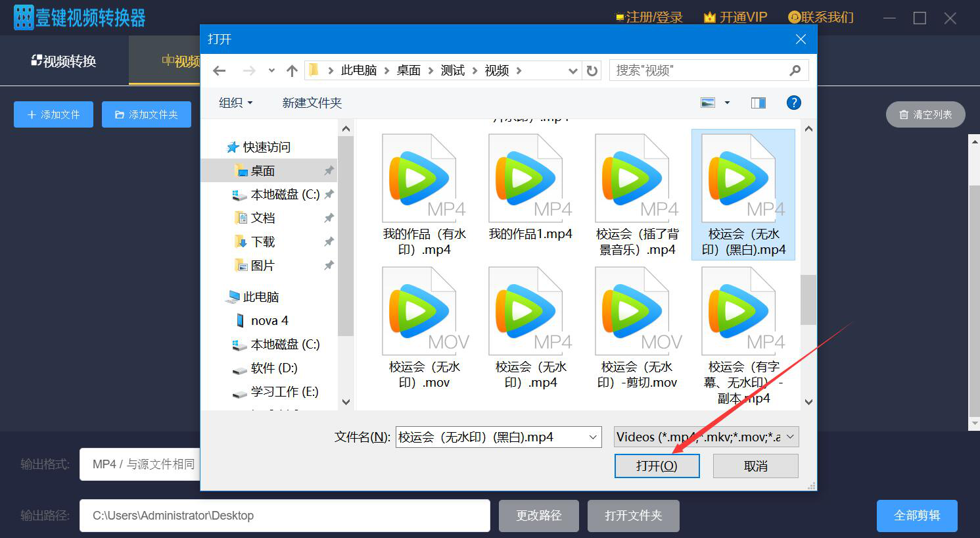Click the 更改路径 button
The width and height of the screenshot is (980, 538).
pos(539,516)
